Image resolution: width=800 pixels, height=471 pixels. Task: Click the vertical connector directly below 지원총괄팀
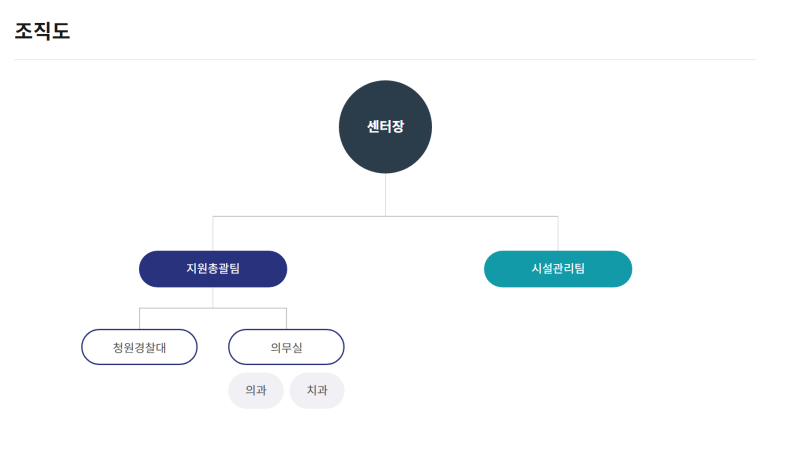tap(213, 298)
